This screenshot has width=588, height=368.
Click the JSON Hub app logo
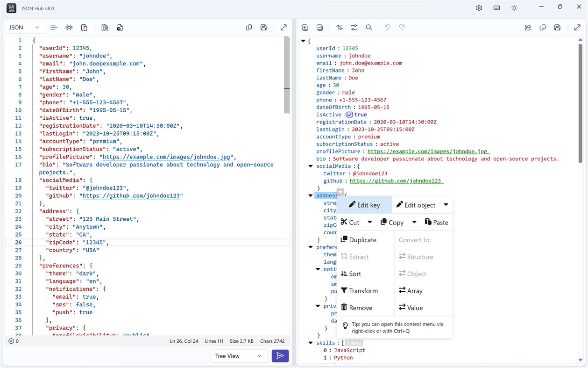tap(12, 8)
